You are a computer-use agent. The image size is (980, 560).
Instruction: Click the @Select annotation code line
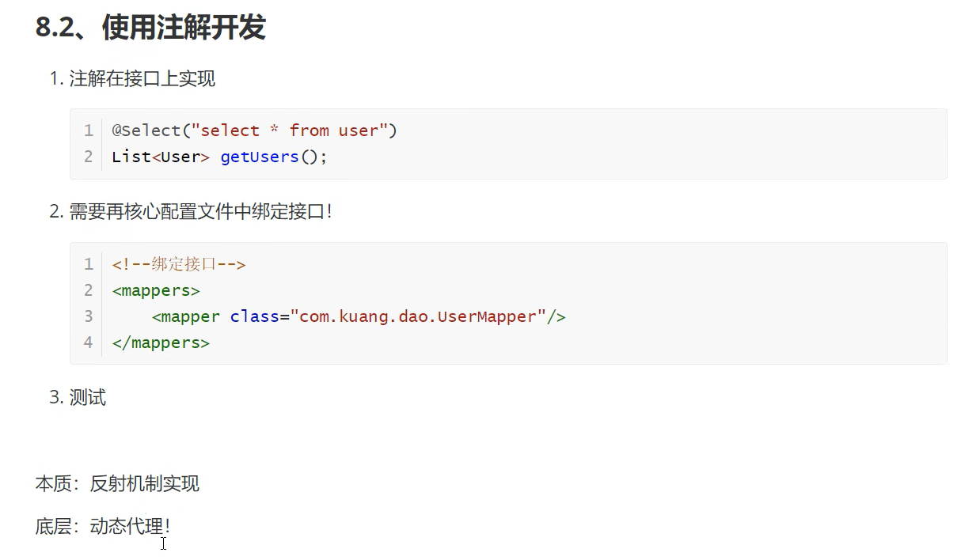tap(254, 131)
